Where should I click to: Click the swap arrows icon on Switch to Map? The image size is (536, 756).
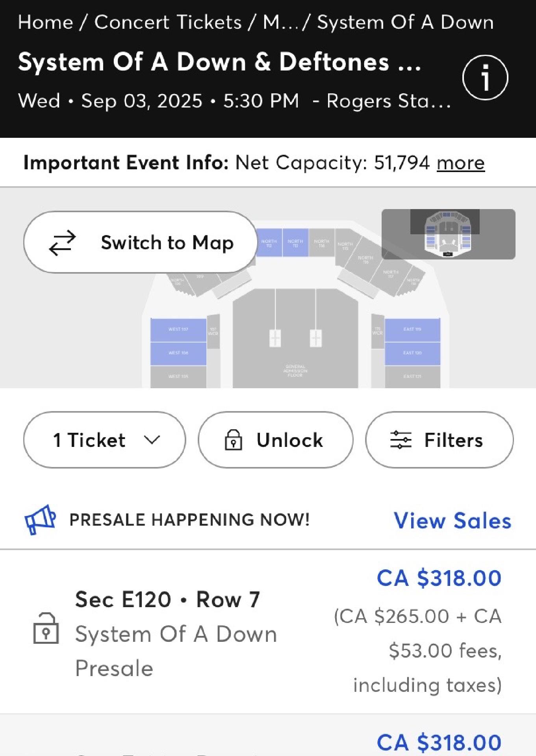62,243
